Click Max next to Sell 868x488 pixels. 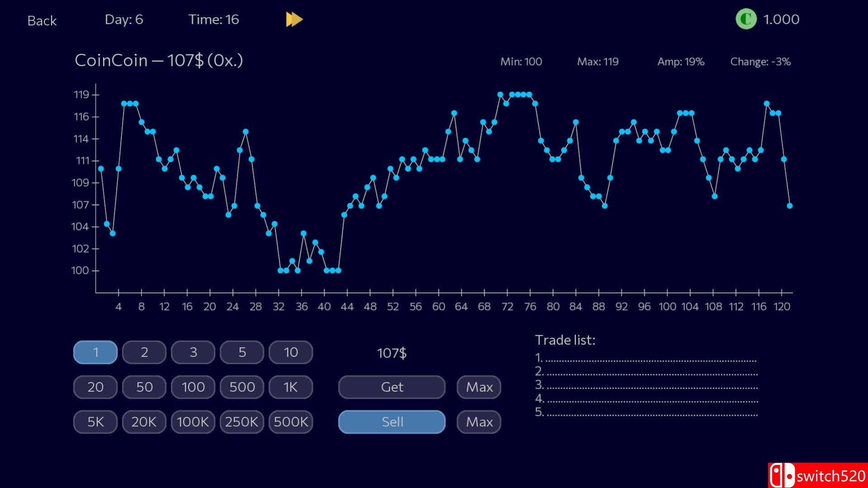point(479,422)
